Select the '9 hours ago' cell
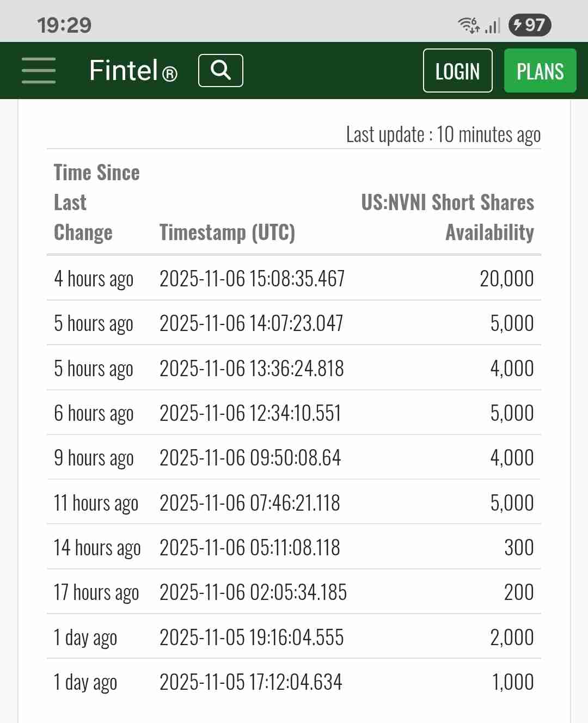Viewport: 588px width, 723px height. tap(94, 458)
